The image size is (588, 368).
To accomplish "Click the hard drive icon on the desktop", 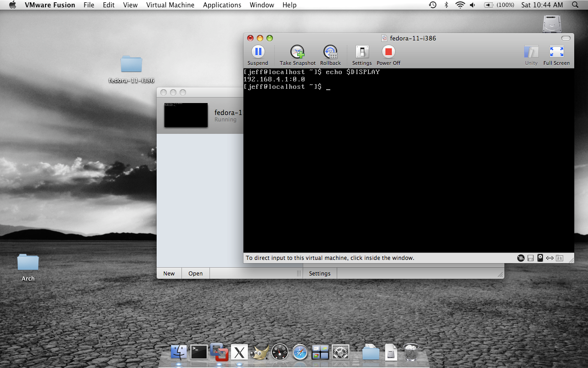I will pyautogui.click(x=552, y=24).
